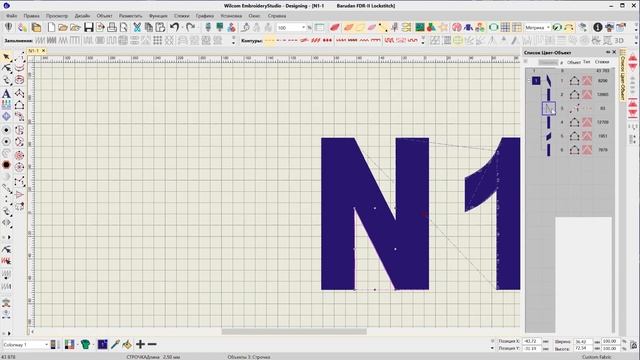This screenshot has width=640, height=360.
Task: Save the design with floppy disk icon
Action: coord(89,27)
